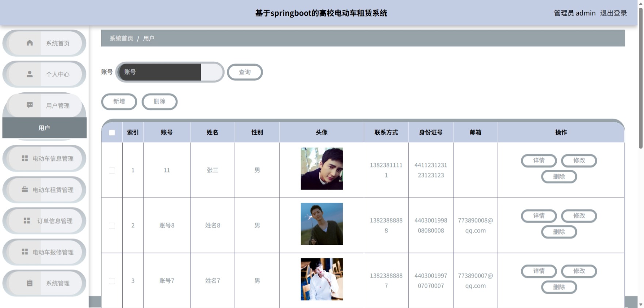Click the 查询 search button
The height and width of the screenshot is (308, 644).
pos(245,72)
